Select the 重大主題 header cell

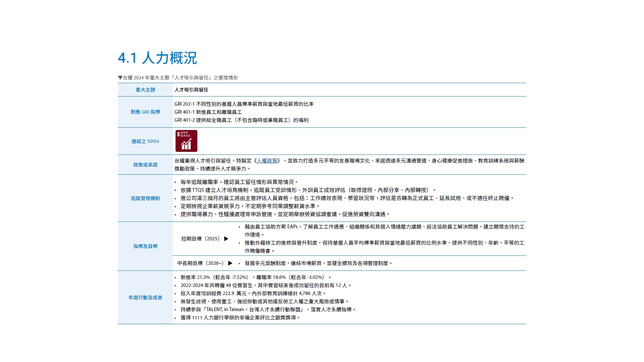point(145,90)
